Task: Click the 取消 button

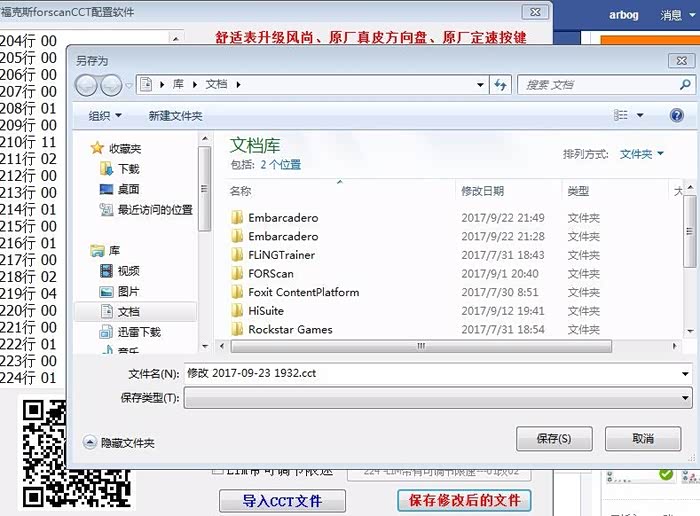Action: 643,438
